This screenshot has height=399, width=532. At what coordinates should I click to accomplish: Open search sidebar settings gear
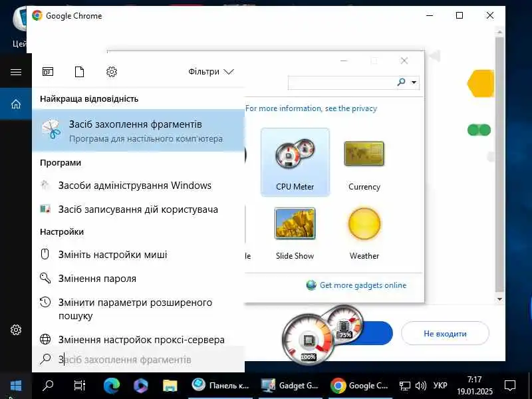coord(16,329)
